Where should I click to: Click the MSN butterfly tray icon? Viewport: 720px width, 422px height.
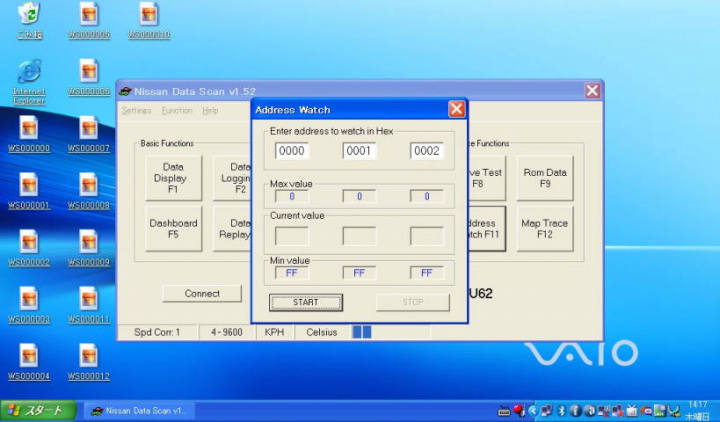(675, 411)
